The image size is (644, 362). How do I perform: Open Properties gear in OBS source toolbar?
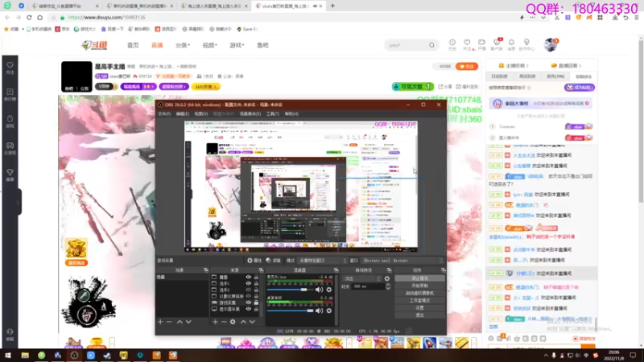250,261
